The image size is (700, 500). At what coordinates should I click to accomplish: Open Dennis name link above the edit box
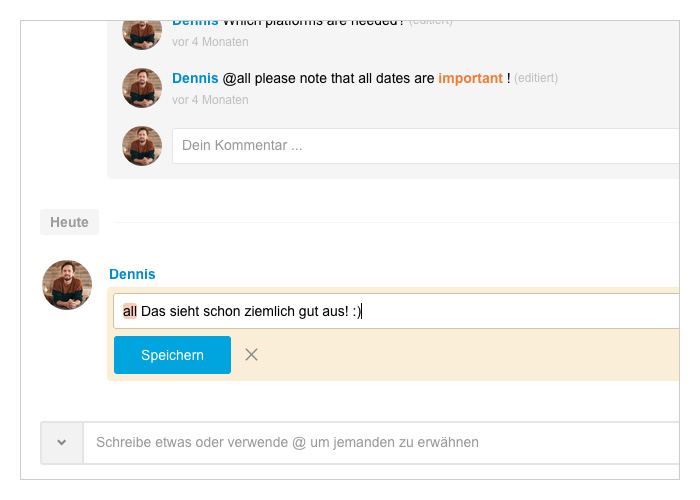coord(132,274)
